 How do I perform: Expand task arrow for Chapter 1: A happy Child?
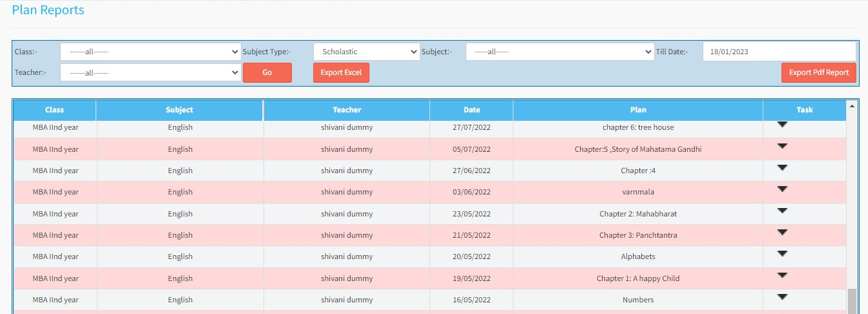[782, 275]
